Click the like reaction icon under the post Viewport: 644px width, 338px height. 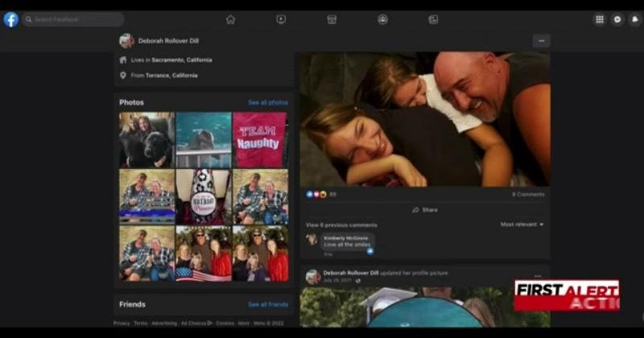[310, 194]
